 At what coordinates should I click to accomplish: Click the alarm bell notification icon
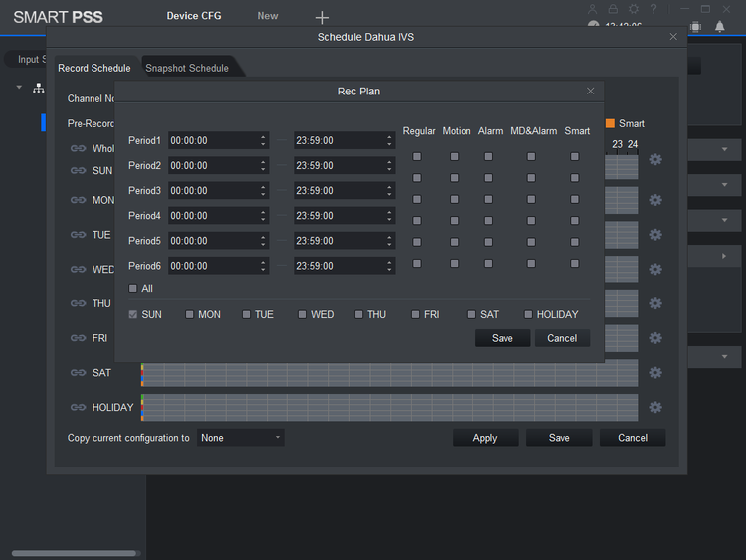720,26
